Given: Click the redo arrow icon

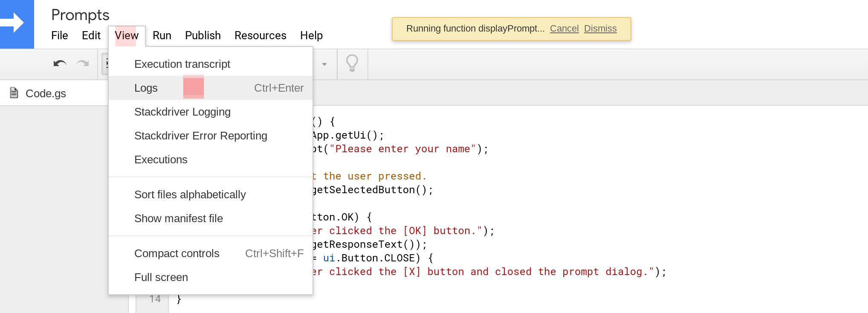Looking at the screenshot, I should (83, 64).
